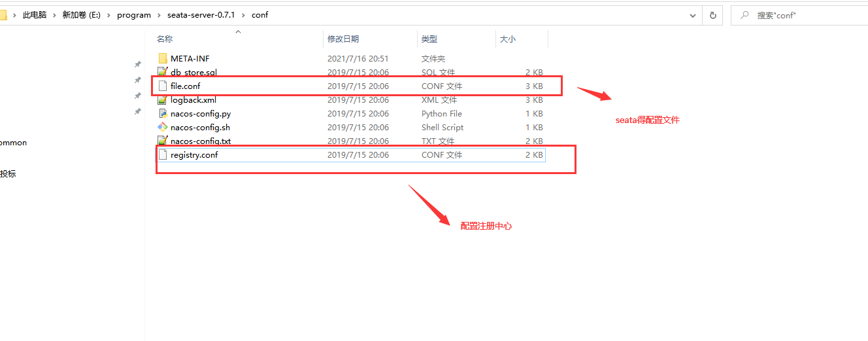Sort files by the 大小 column header

click(x=508, y=39)
